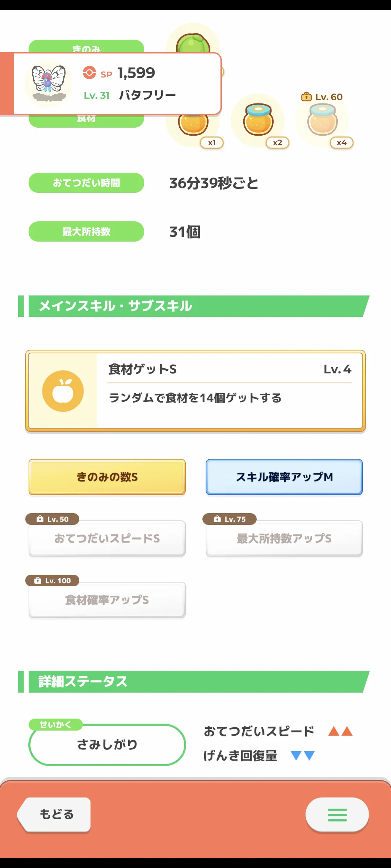
Task: Tap the honey jar x2 ingredient
Action: tap(258, 120)
